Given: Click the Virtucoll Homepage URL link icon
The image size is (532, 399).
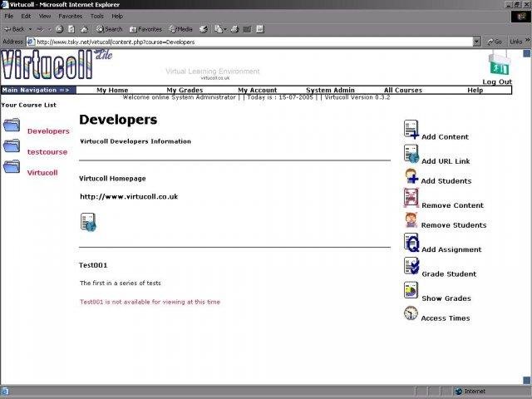Looking at the screenshot, I should pos(88,222).
